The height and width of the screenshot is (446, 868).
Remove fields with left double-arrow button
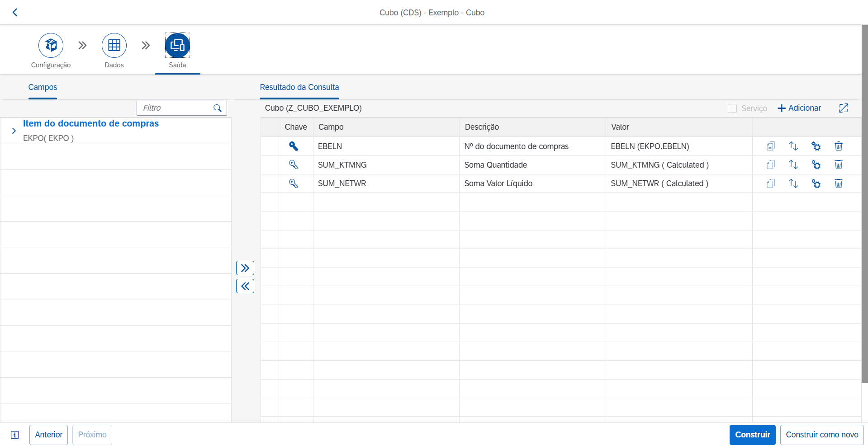pos(245,286)
